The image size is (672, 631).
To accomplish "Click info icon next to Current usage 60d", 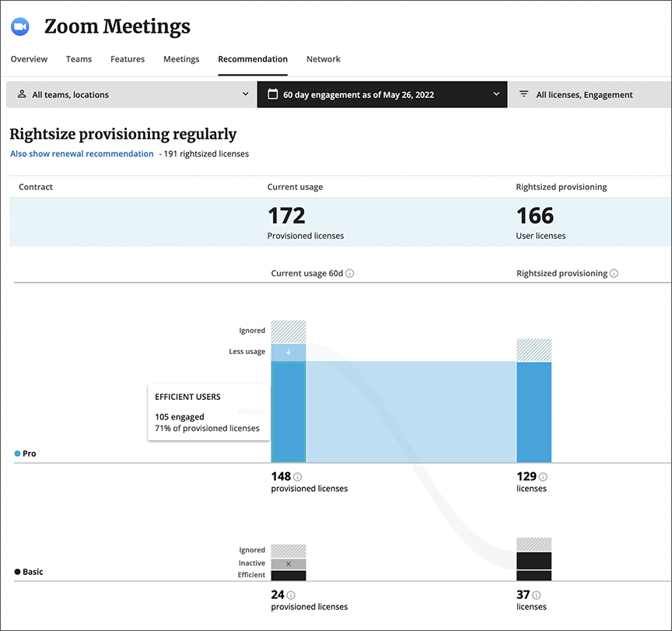I will (350, 274).
